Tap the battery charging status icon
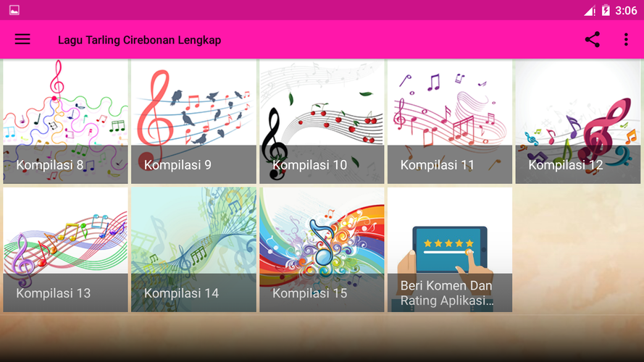644x362 pixels. click(606, 10)
